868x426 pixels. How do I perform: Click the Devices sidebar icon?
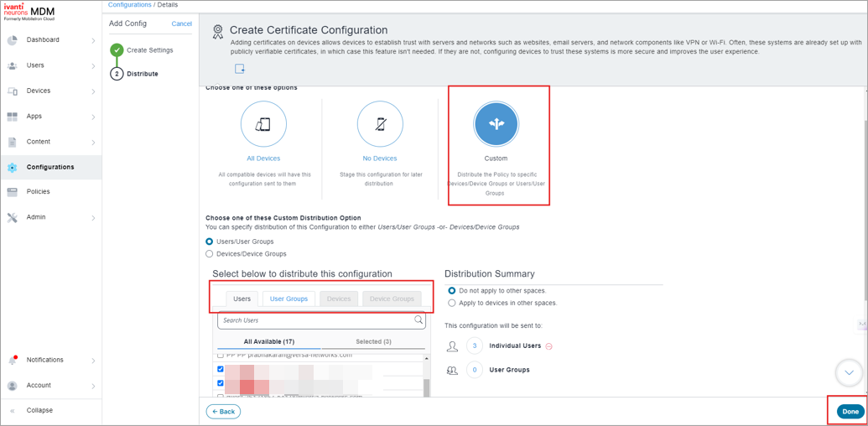tap(13, 91)
